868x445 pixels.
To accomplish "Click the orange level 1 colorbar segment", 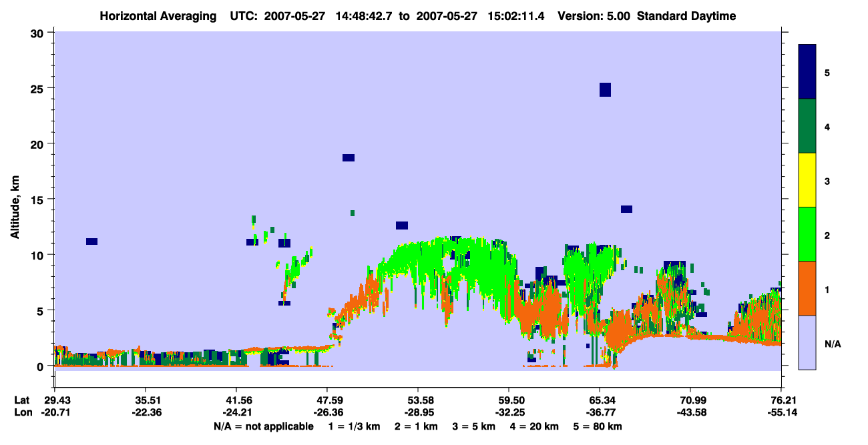I will (807, 288).
